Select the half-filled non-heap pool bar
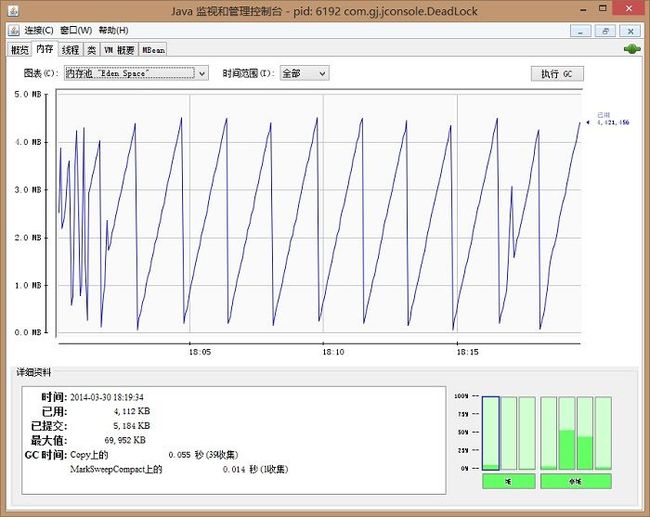The height and width of the screenshot is (517, 650). point(567,433)
